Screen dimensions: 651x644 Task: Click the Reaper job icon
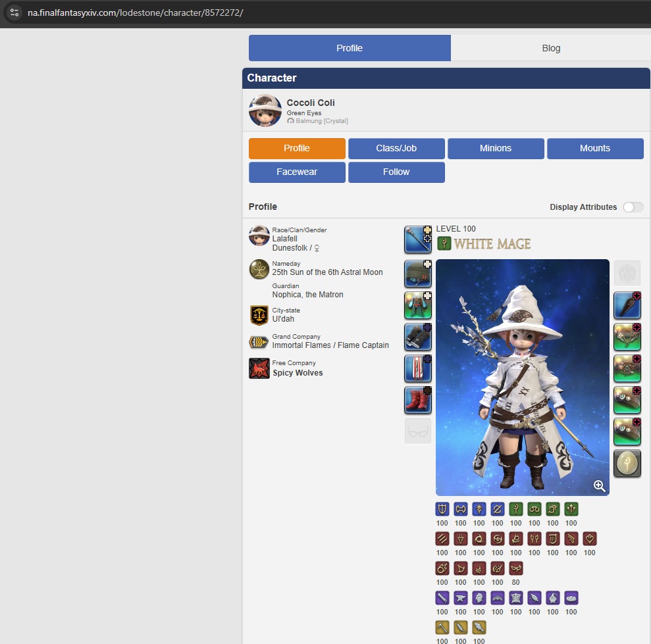click(515, 539)
